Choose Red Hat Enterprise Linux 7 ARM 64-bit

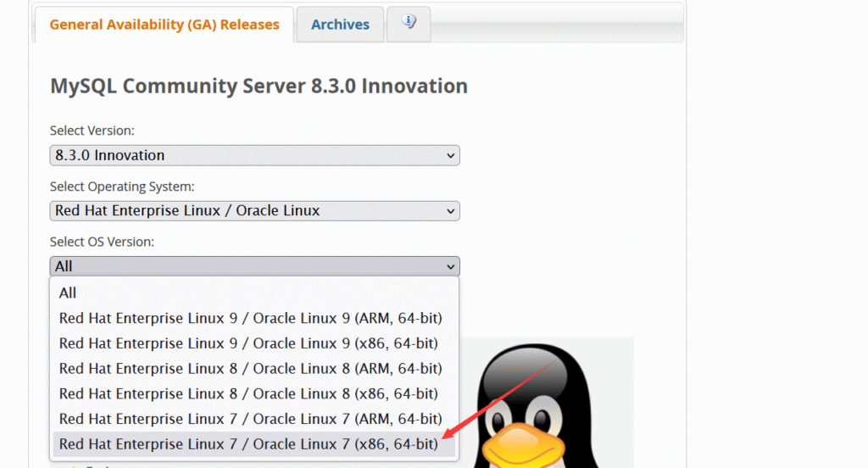pos(250,419)
